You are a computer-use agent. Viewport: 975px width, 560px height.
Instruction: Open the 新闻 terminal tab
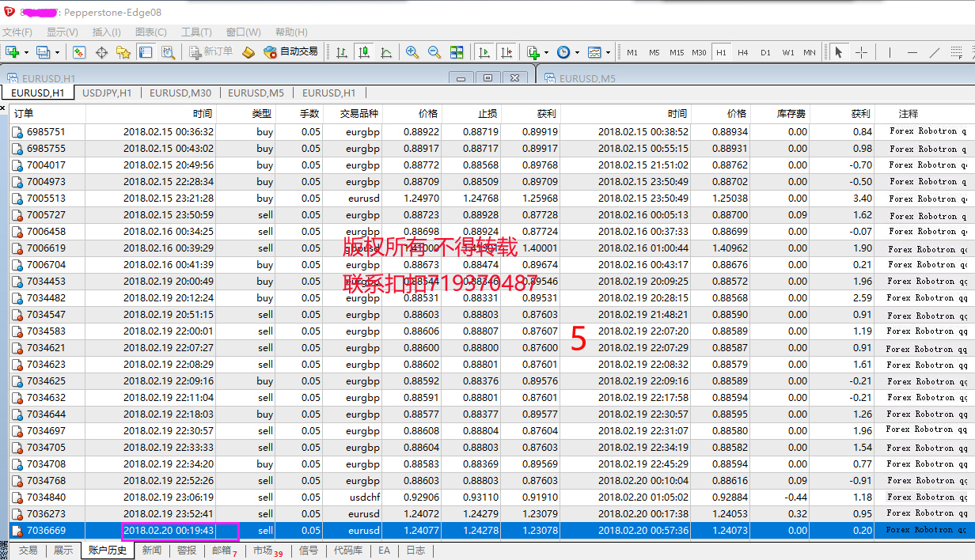point(152,551)
